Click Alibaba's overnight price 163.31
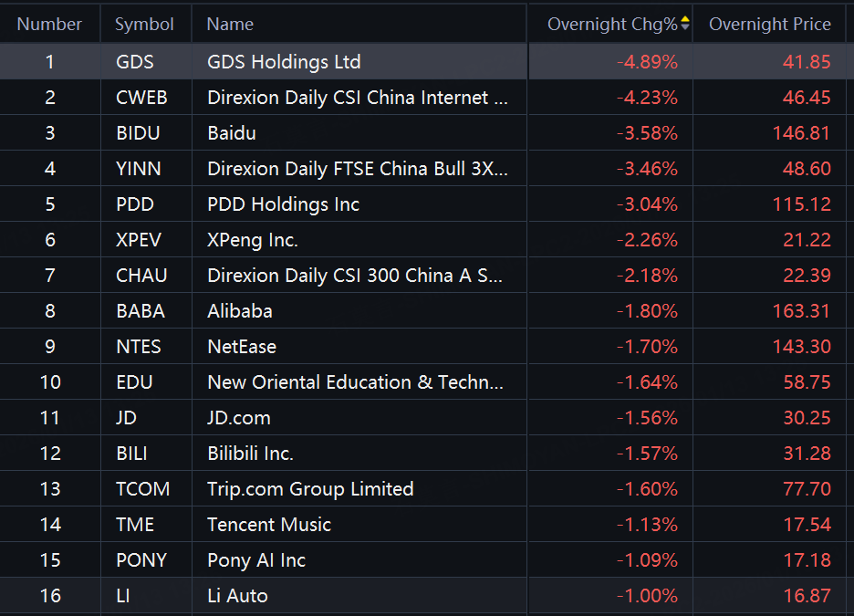Viewport: 854px width, 616px height. [x=801, y=311]
